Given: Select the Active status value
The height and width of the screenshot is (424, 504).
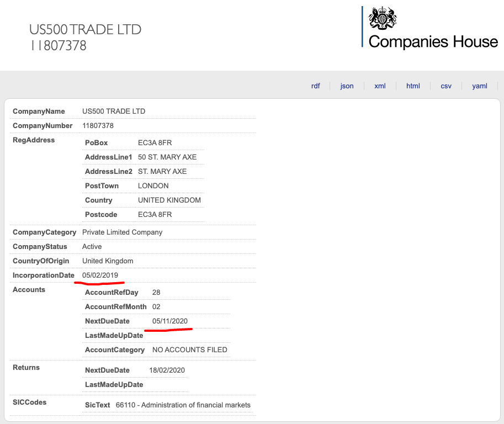Looking at the screenshot, I should pos(92,247).
